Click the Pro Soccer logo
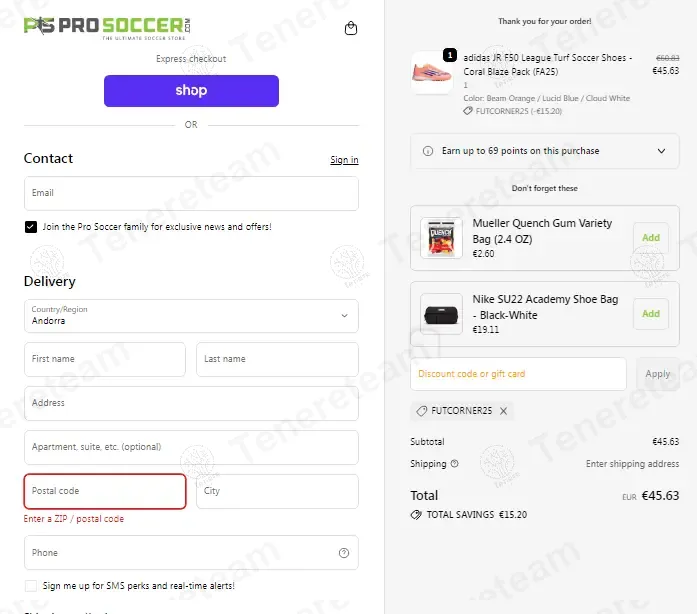 pos(106,27)
